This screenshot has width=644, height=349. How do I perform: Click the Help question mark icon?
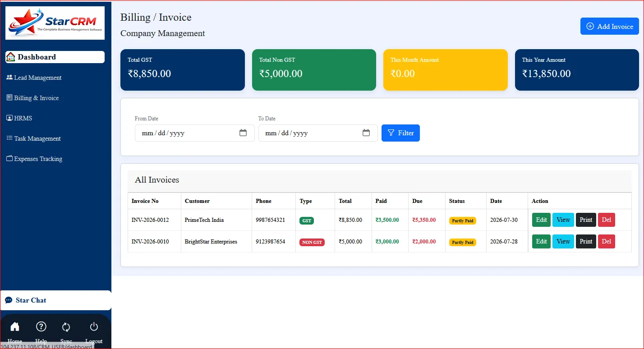(x=41, y=327)
